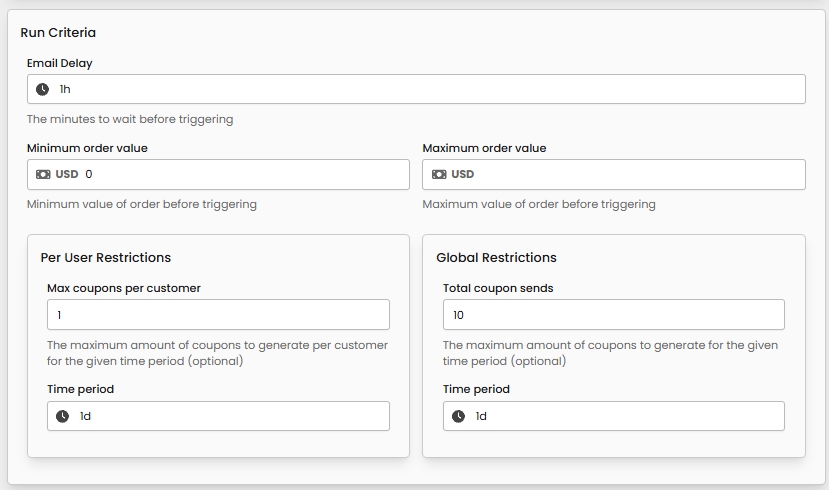Click the money icon in Maximum order value
This screenshot has height=490, width=829.
point(439,174)
